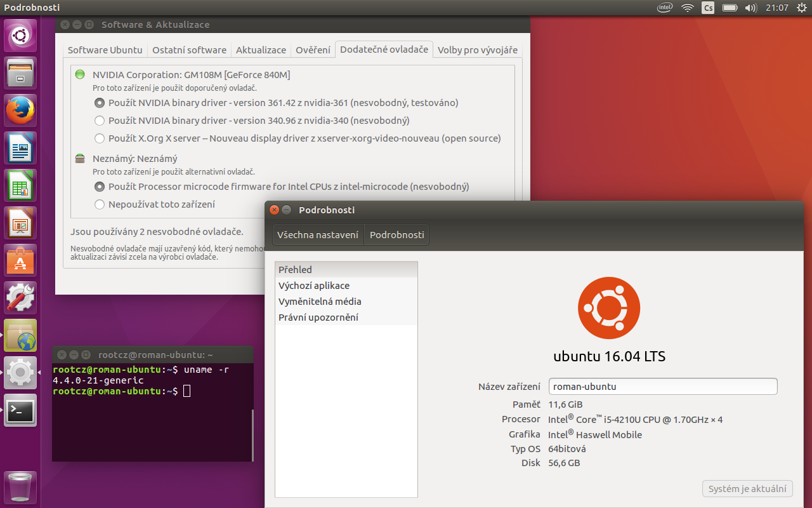Screen dimensions: 812x508
Task: Click the Podrobnosti toolbar button
Action: point(397,235)
